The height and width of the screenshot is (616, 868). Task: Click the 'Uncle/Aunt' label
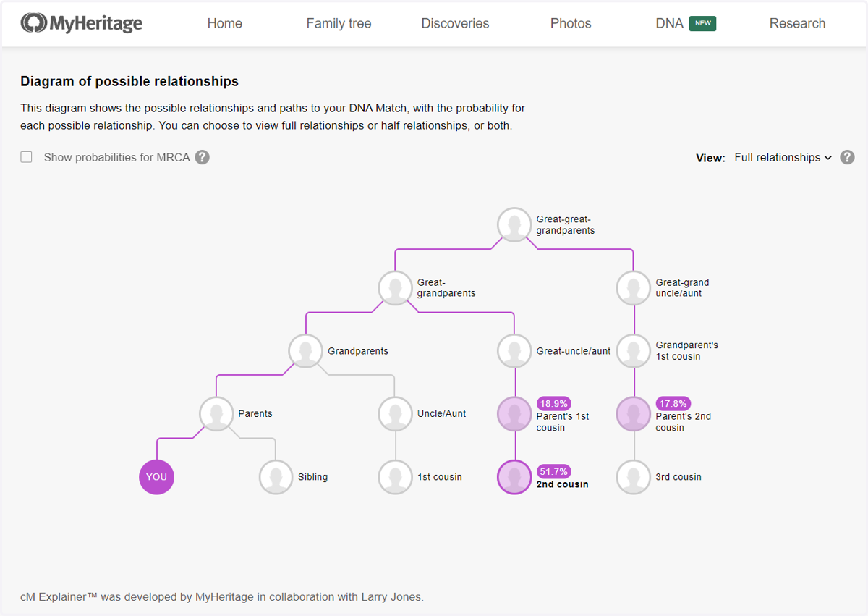[442, 414]
